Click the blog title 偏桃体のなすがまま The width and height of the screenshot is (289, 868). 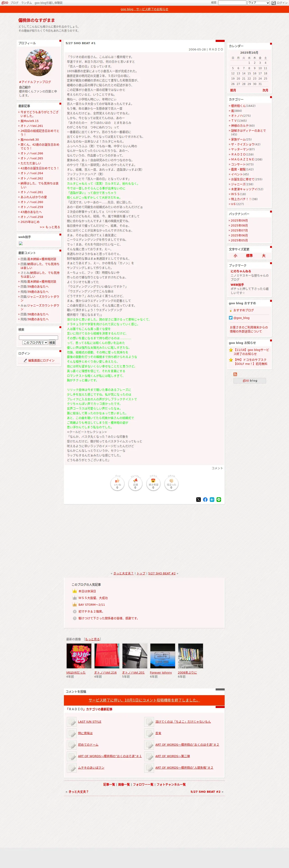pos(37,20)
